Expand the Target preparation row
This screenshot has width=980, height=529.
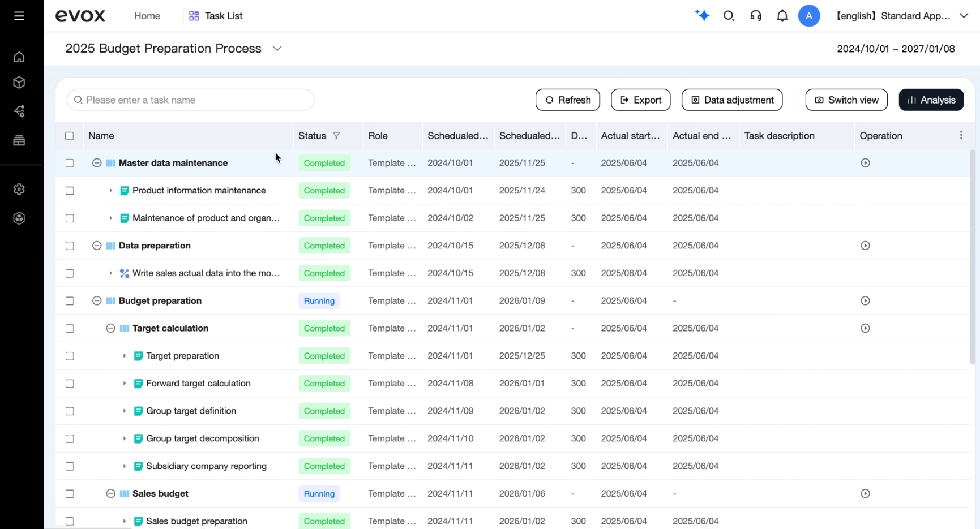[x=124, y=356]
